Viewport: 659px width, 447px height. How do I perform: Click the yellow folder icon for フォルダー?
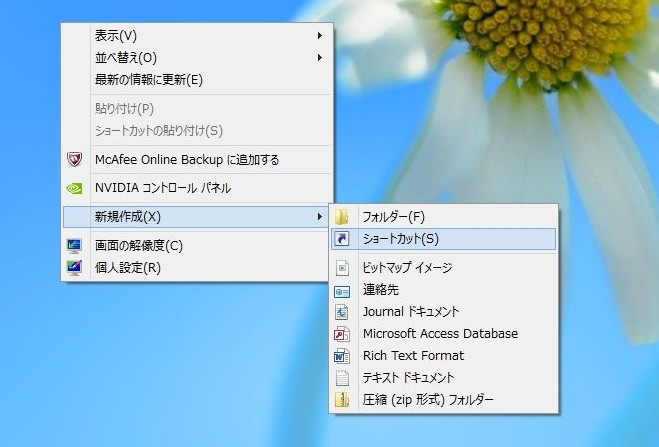coord(342,217)
